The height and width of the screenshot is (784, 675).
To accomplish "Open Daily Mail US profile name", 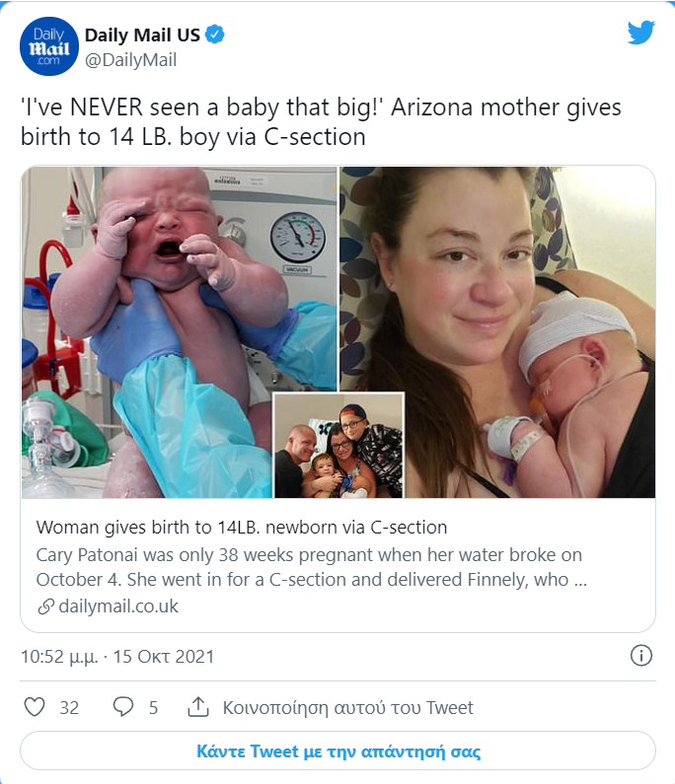I will pyautogui.click(x=141, y=36).
